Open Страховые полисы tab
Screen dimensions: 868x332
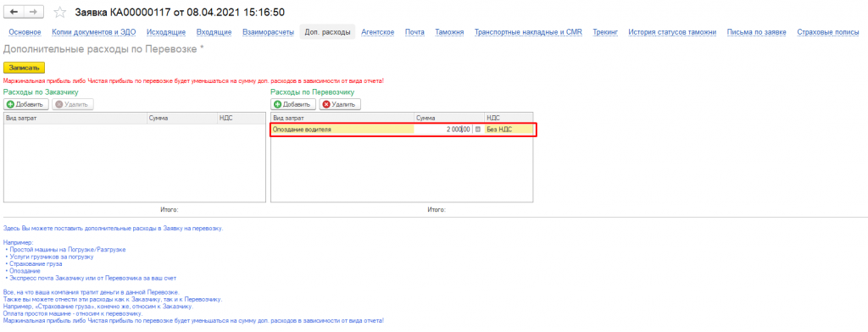(828, 32)
